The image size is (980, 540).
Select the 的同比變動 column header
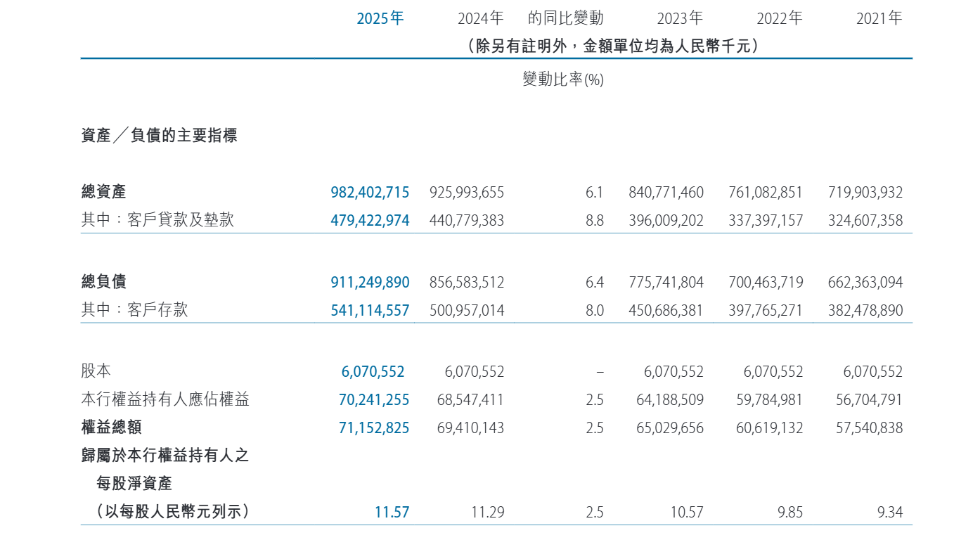565,18
